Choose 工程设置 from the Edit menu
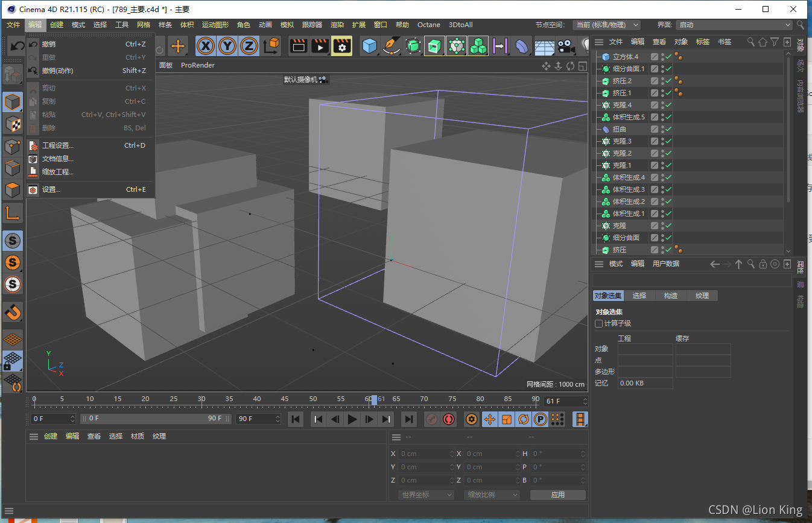This screenshot has width=812, height=523. coord(58,145)
